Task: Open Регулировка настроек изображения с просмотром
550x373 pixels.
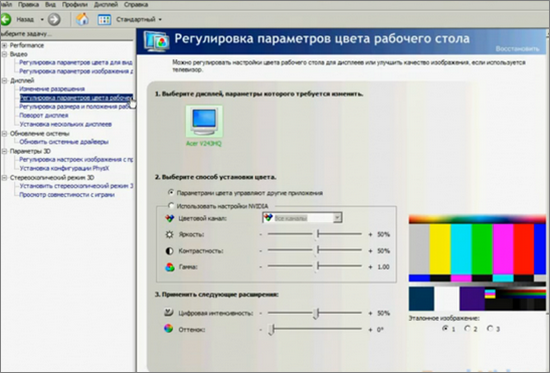Action: tap(76, 160)
